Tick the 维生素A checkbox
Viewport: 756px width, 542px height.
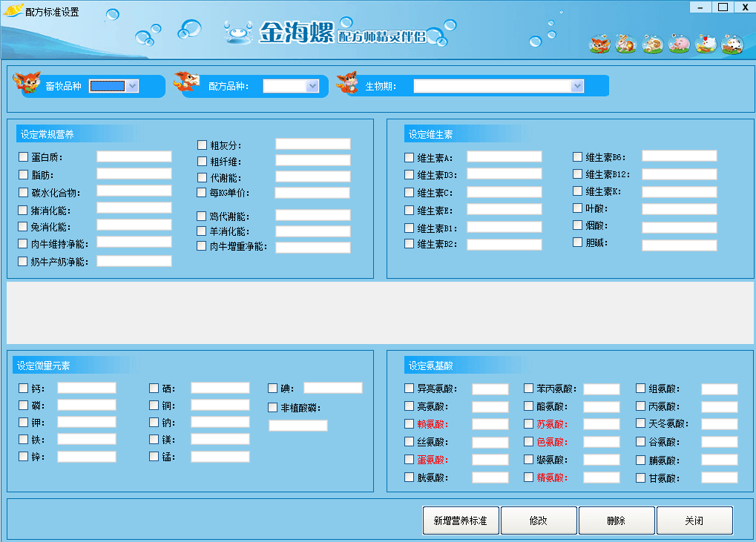[410, 157]
